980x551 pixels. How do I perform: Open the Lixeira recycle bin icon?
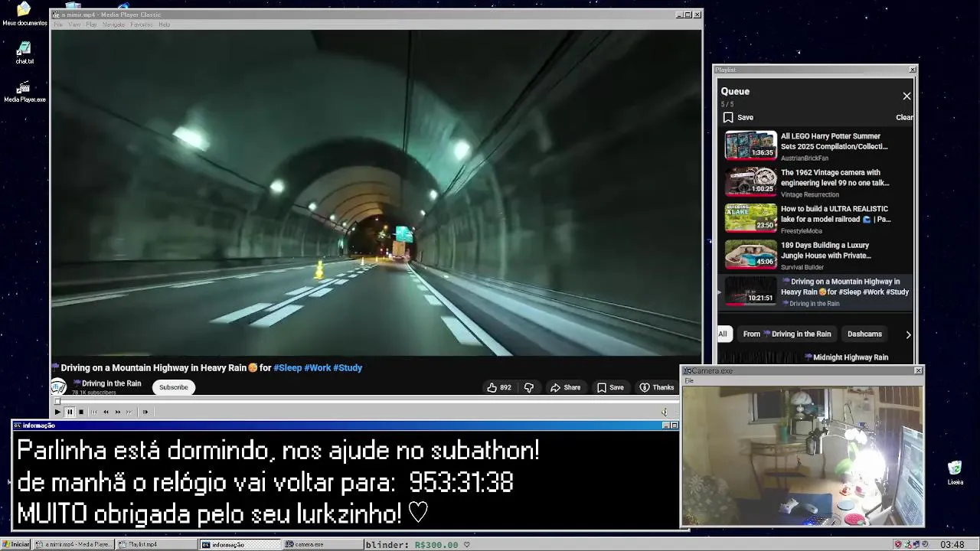coord(955,473)
